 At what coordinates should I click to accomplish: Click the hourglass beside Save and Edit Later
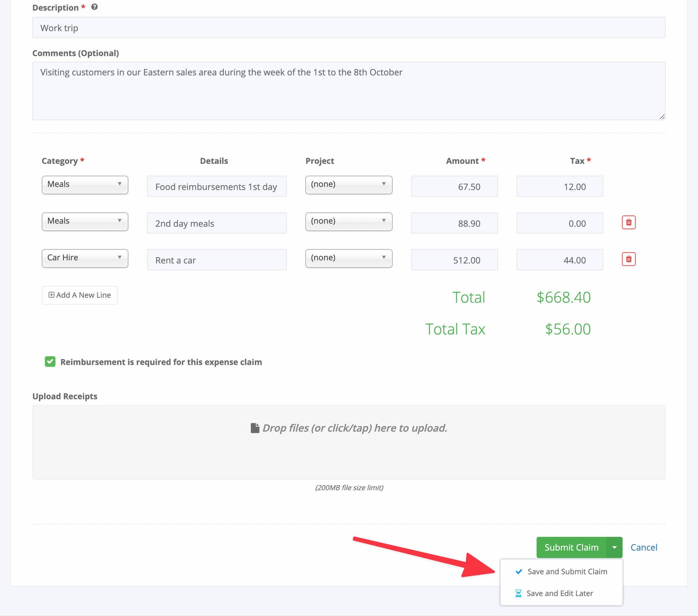519,593
